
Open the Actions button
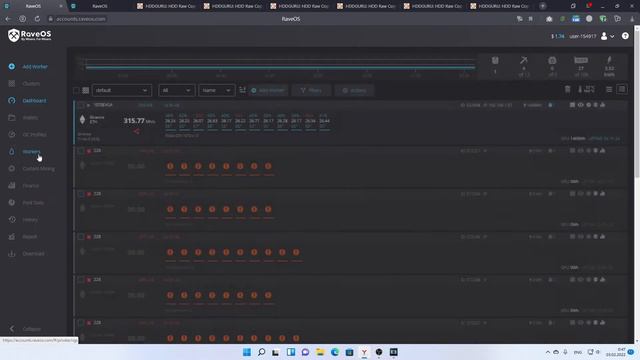[x=354, y=90]
